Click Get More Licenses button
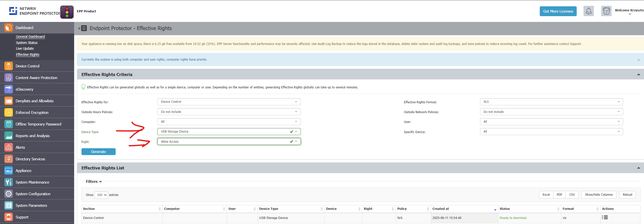 point(558,11)
